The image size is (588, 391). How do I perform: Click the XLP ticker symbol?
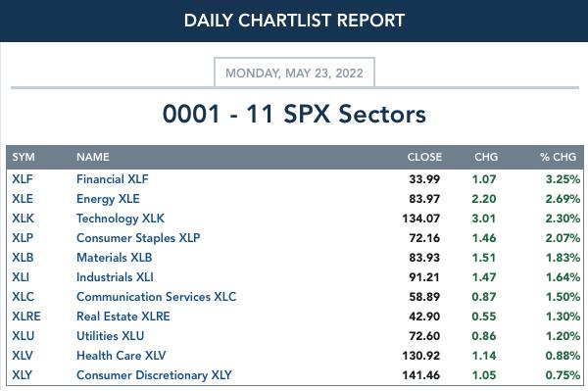coord(23,238)
